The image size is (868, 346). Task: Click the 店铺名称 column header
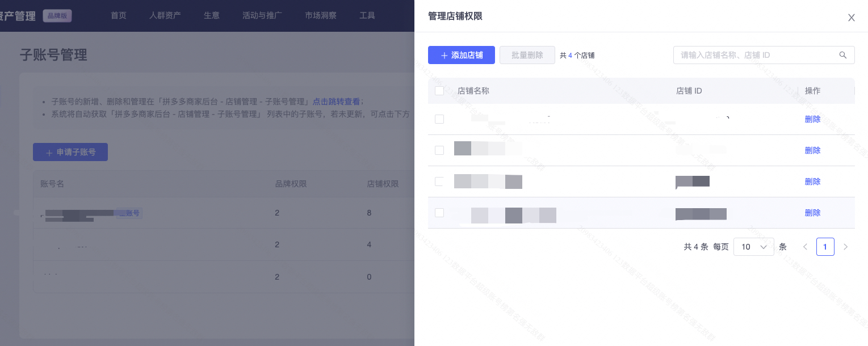(x=473, y=91)
